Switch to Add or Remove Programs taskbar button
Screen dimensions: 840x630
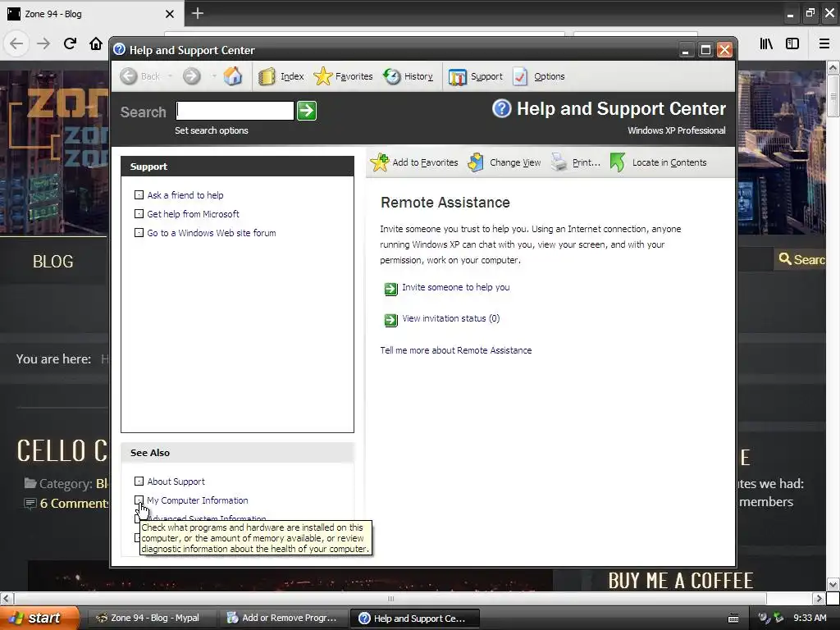pos(284,619)
